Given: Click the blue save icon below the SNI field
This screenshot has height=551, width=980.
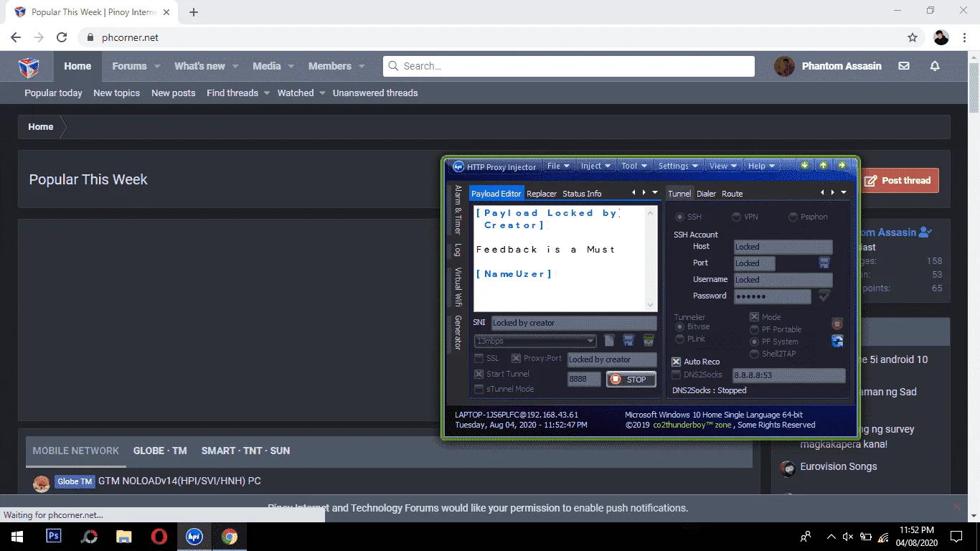Looking at the screenshot, I should [x=628, y=341].
